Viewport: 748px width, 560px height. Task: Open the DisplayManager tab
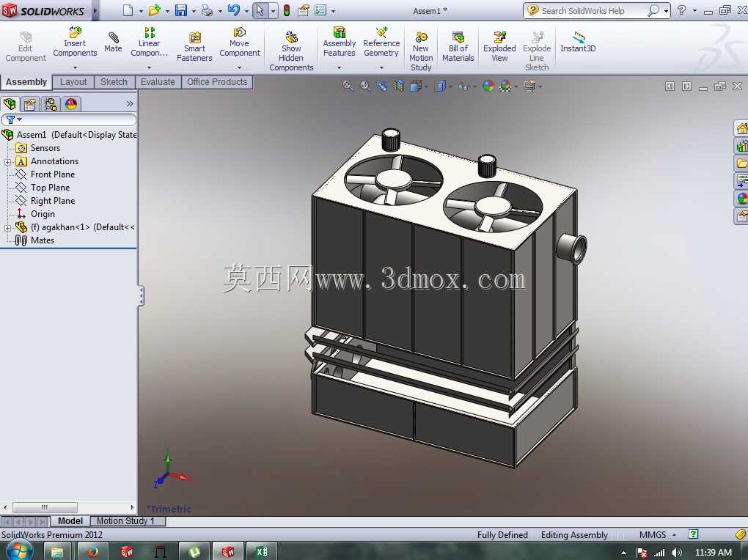tap(71, 104)
